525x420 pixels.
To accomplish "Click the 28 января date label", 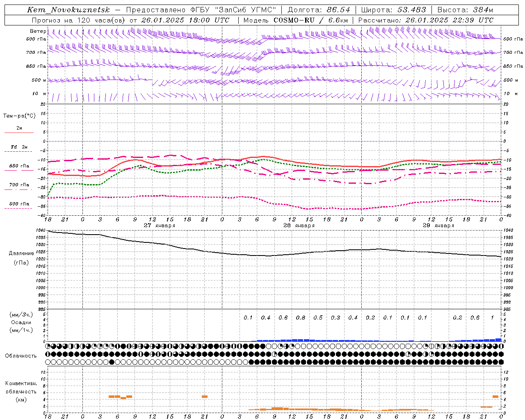I will [x=299, y=226].
